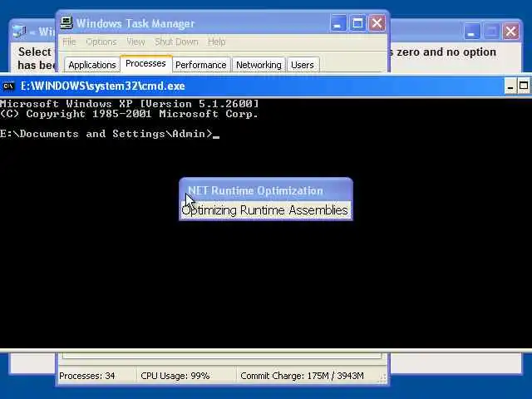Viewport: 532px width, 399px height.
Task: Minimize the Windows Task Manager window
Action: pyautogui.click(x=338, y=23)
